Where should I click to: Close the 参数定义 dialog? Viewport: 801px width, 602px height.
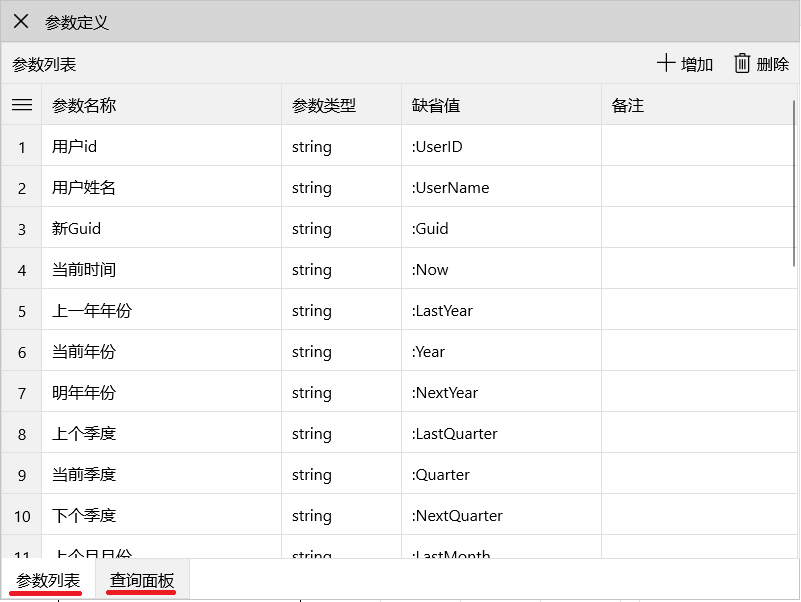point(21,21)
